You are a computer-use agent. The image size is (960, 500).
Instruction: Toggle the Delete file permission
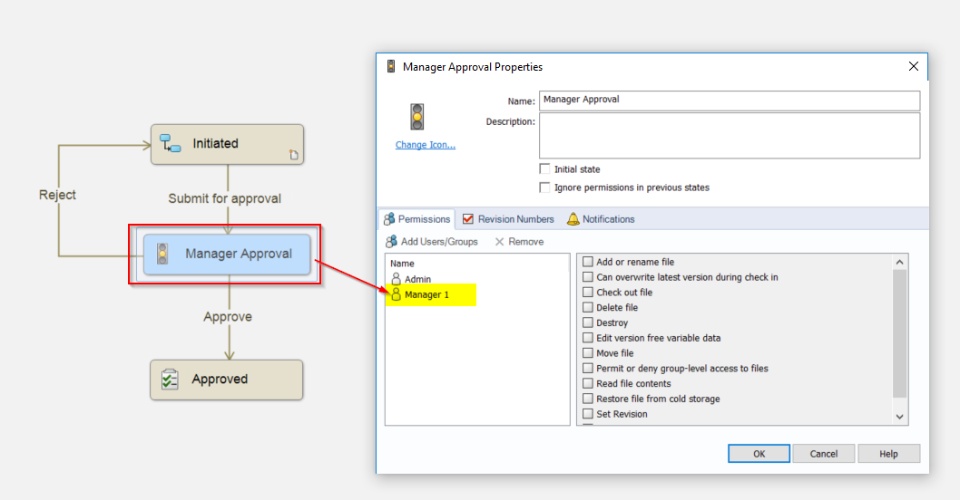click(588, 307)
